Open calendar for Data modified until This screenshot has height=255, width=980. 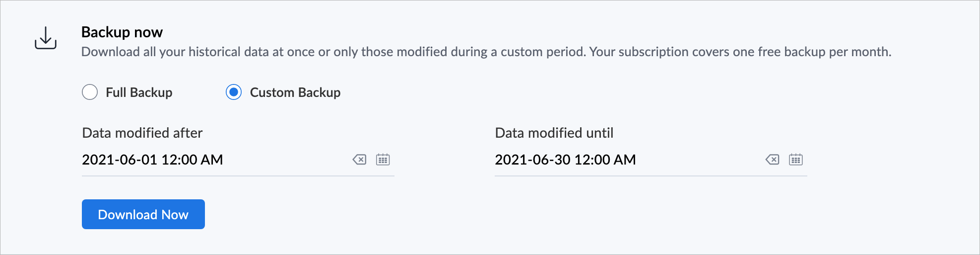pyautogui.click(x=796, y=160)
